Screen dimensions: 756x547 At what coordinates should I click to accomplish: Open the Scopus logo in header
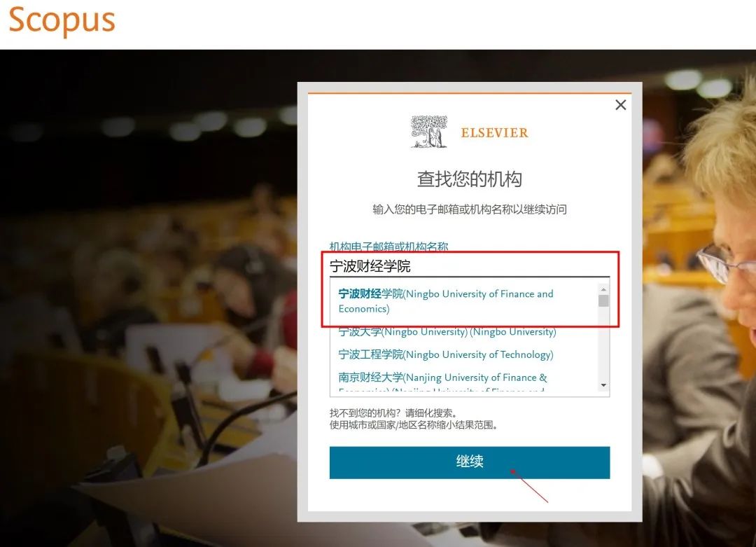pyautogui.click(x=62, y=20)
